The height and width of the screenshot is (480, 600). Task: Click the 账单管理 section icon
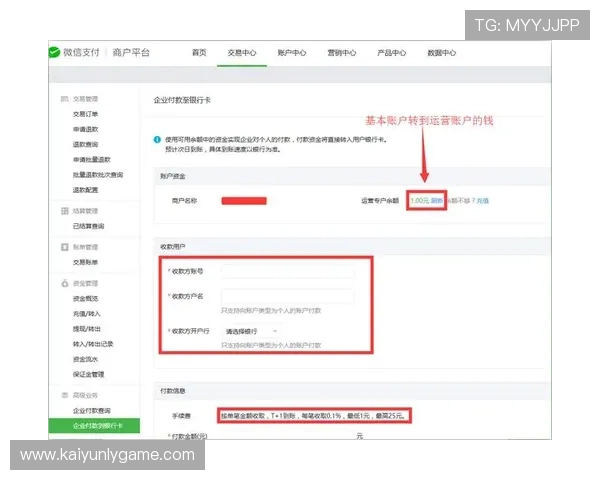click(65, 247)
